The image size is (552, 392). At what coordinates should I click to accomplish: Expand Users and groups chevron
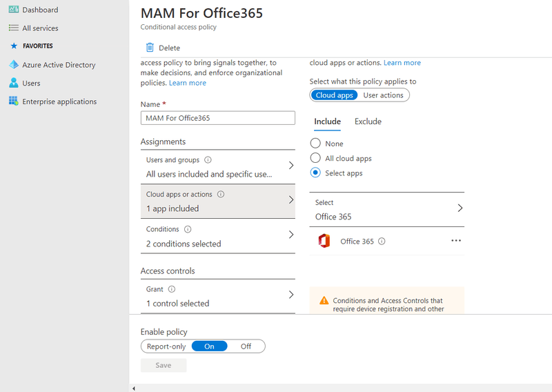(291, 165)
